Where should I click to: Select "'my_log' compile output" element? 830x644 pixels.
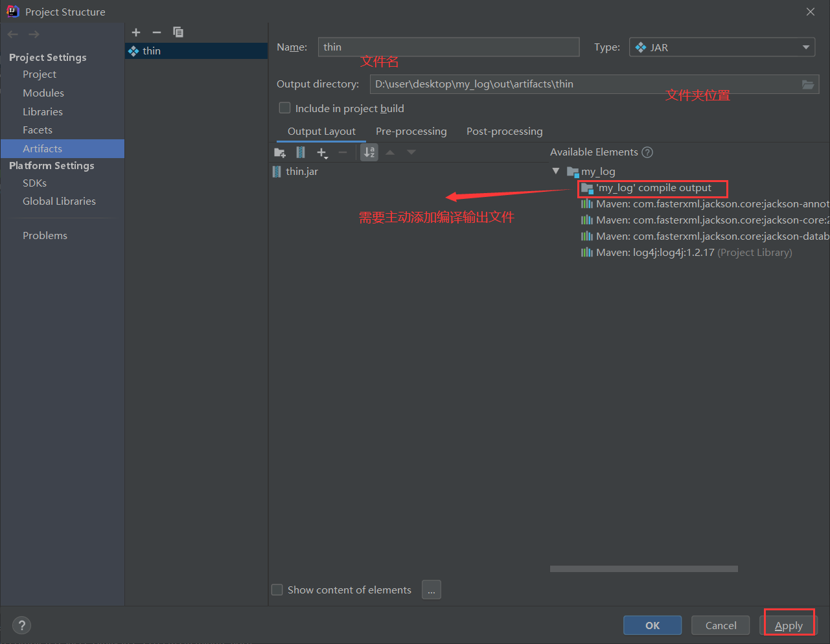click(x=654, y=188)
